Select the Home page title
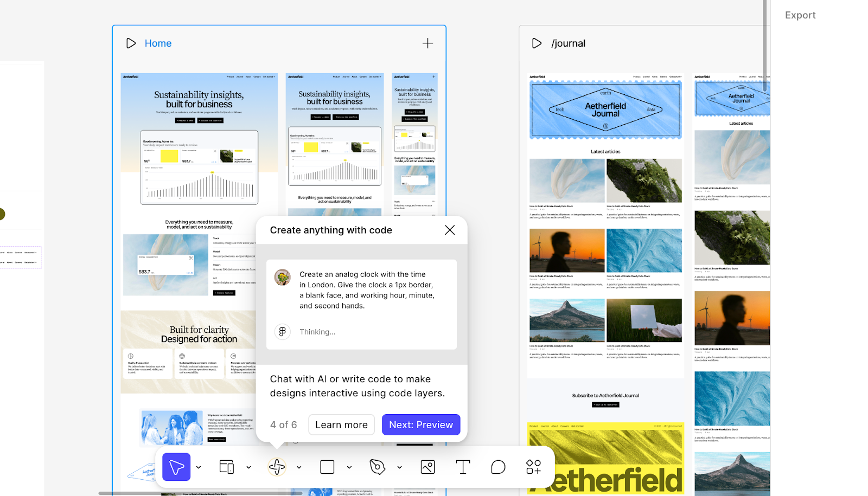This screenshot has height=496, width=868. coord(158,43)
